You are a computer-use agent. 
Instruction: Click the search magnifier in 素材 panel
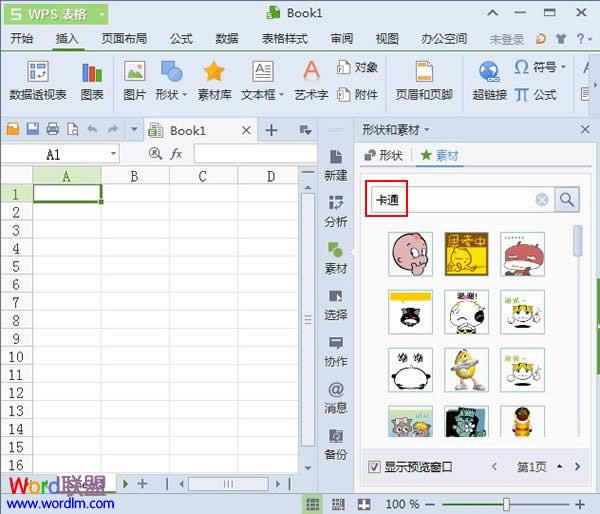click(x=567, y=200)
